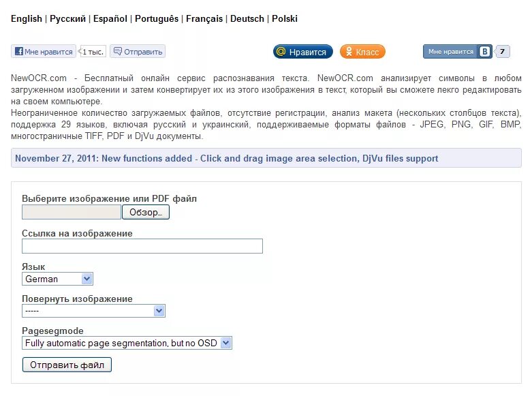Switch site language to Polski

coord(285,18)
